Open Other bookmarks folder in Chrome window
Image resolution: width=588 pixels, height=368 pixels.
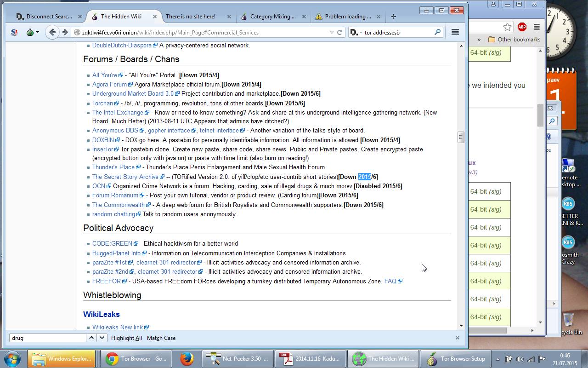pyautogui.click(x=514, y=40)
